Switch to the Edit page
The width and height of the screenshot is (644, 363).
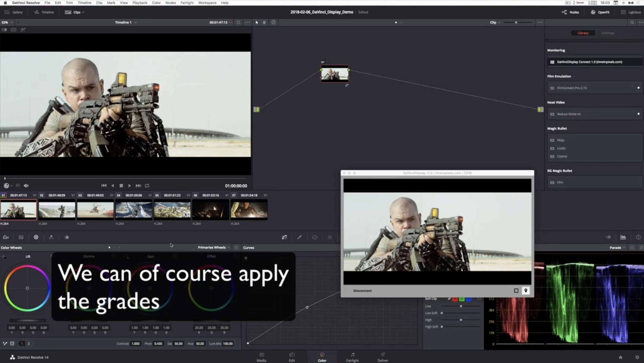[292, 357]
